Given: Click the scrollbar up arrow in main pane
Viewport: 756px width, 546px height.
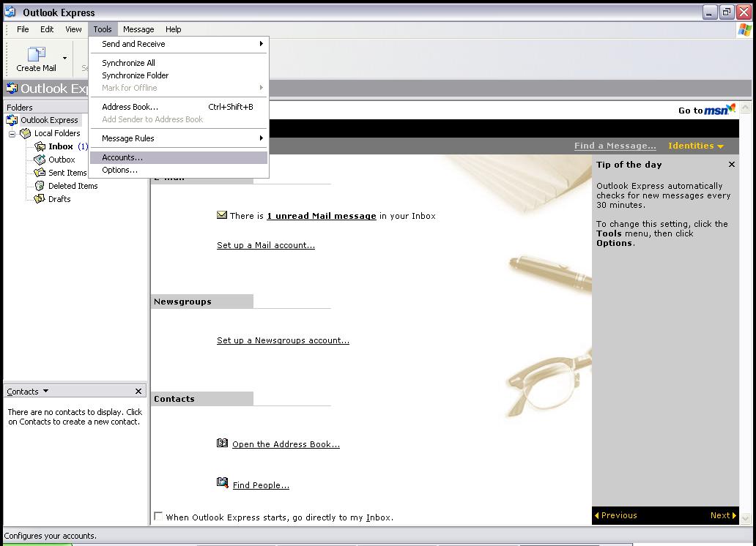Looking at the screenshot, I should click(746, 108).
